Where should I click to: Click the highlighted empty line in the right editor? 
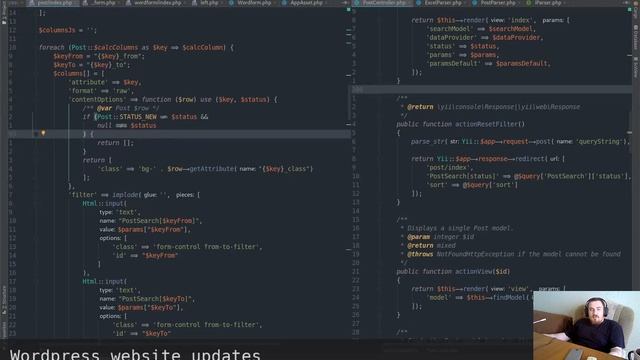pyautogui.click(x=491, y=89)
